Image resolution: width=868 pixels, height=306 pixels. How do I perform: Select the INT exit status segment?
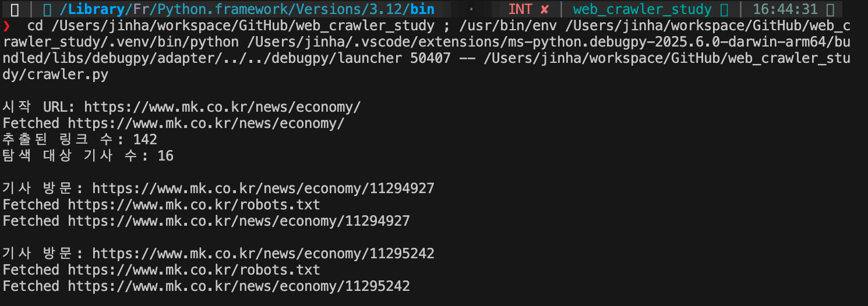(528, 9)
